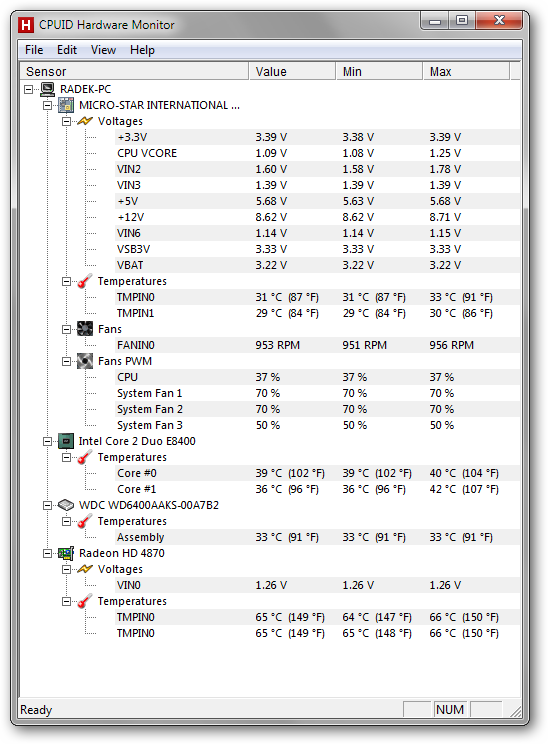Open the Help menu
Screen dimensions: 548x744
(x=142, y=50)
